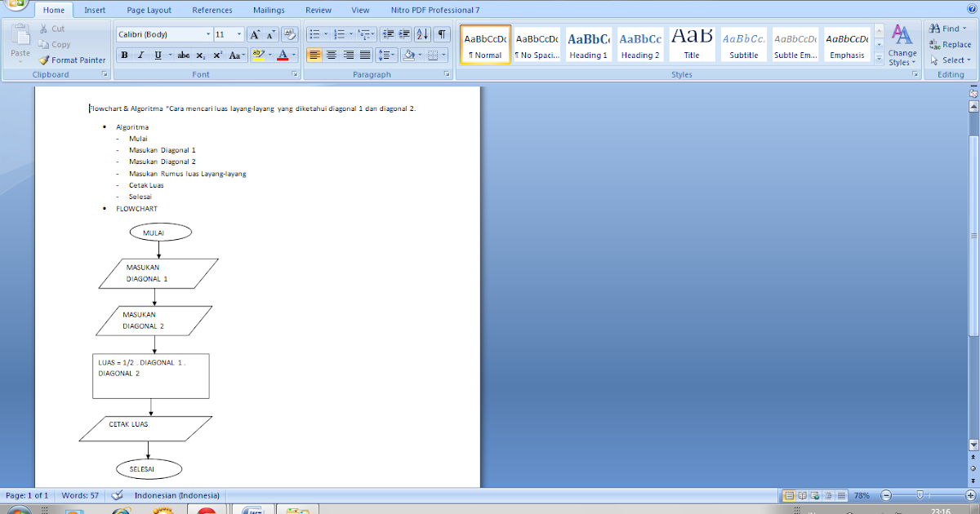
Task: Align text right
Action: tap(349, 55)
